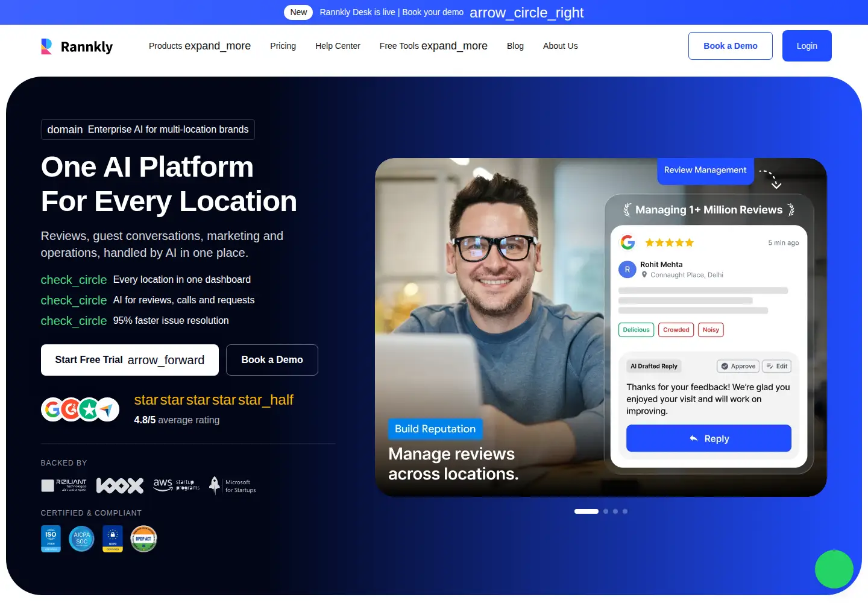Select the second carousel slide dot
The width and height of the screenshot is (868, 603).
606,511
